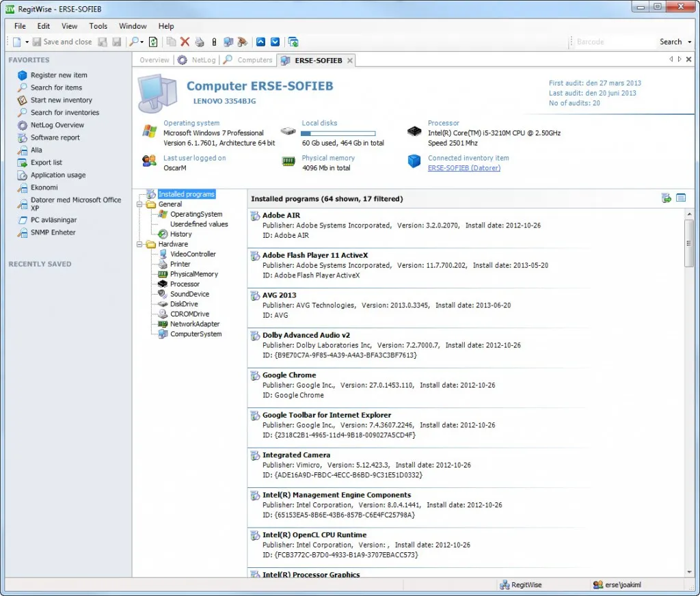Select Userdefined values in the tree
Viewport: 700px width, 596px height.
[x=199, y=224]
